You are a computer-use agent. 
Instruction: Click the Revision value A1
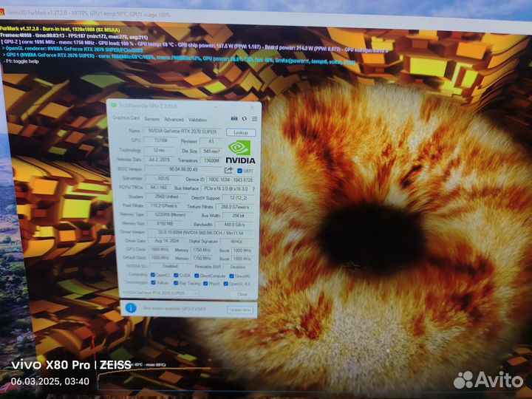(211, 141)
